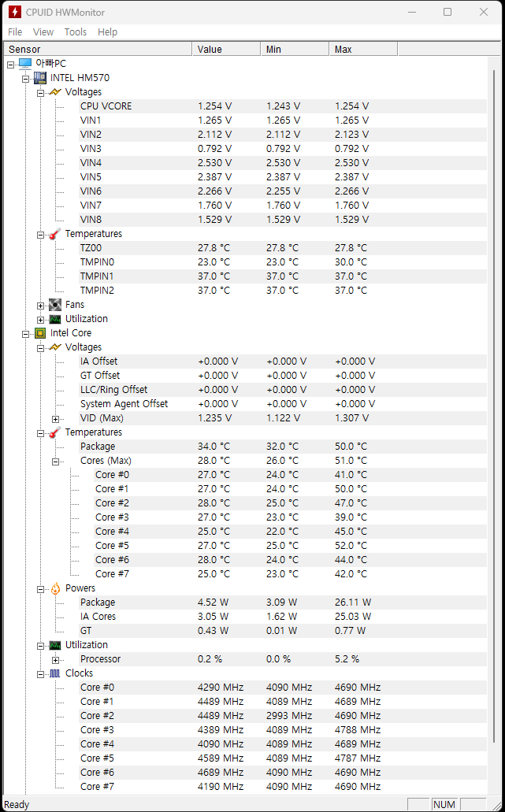Click the Utilization icon under INTEL HM570

[55, 319]
